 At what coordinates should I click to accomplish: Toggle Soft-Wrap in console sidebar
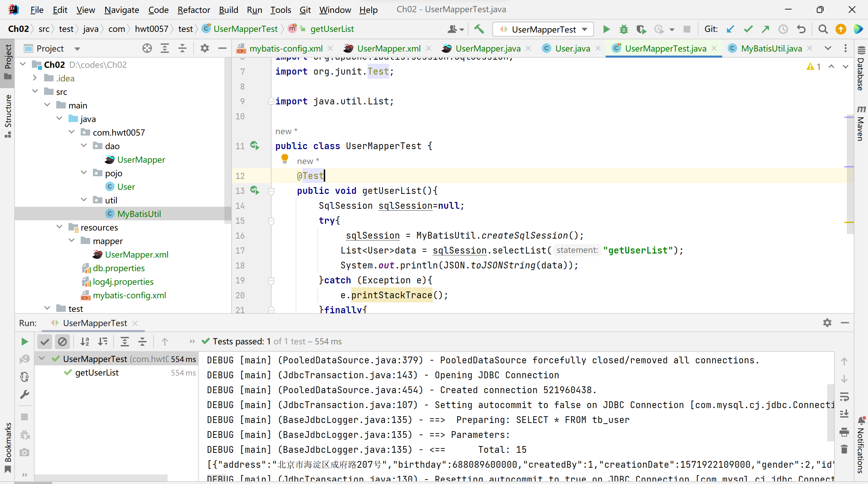pos(844,397)
